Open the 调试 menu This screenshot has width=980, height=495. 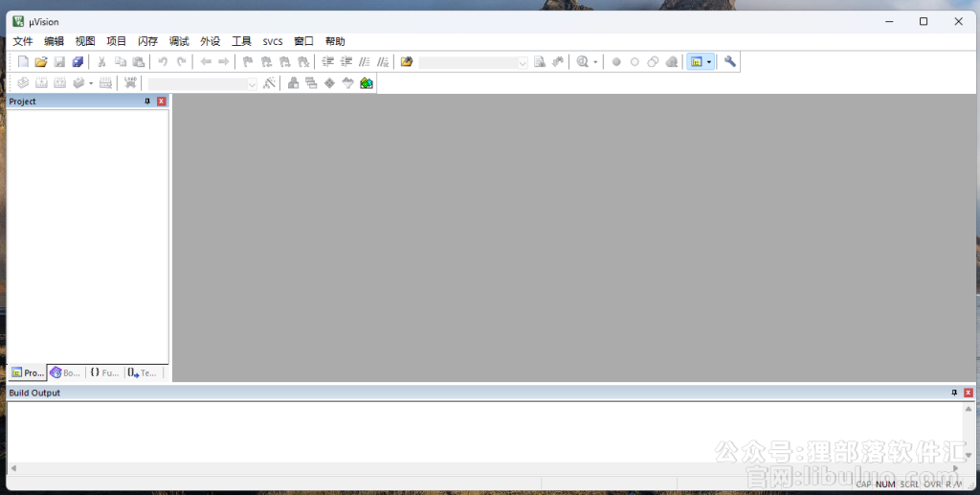(179, 41)
